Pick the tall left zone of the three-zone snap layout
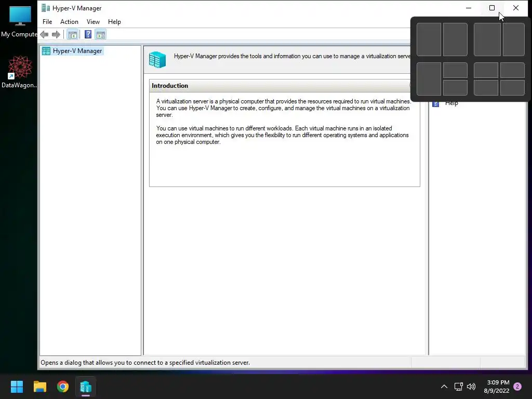The width and height of the screenshot is (532, 399). [x=429, y=79]
